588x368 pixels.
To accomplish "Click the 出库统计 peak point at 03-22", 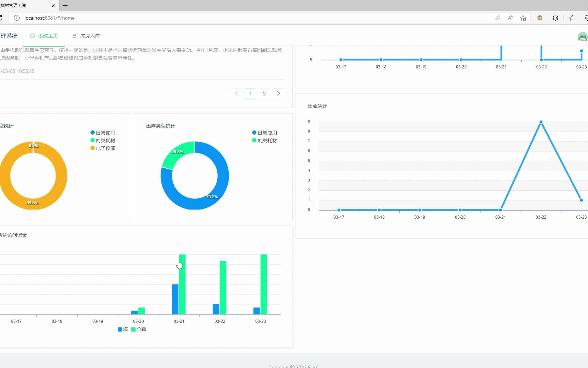I will (x=541, y=122).
